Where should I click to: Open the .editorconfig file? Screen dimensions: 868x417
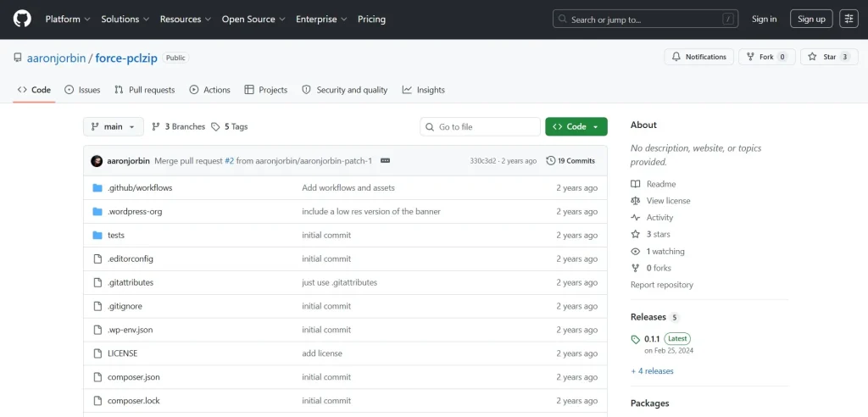[x=131, y=259]
